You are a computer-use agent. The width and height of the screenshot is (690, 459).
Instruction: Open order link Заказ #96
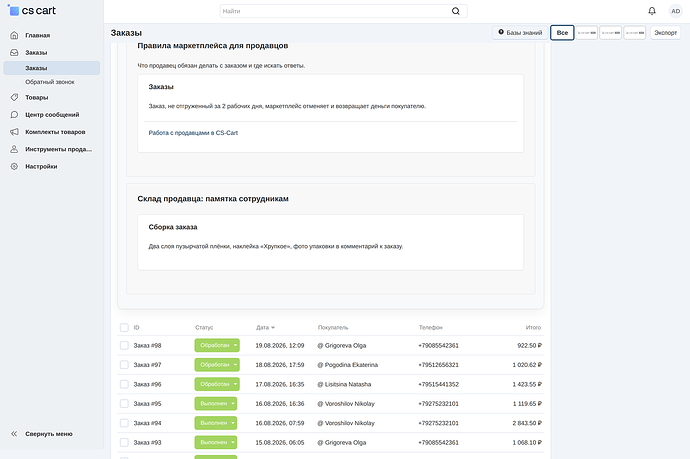pos(147,384)
